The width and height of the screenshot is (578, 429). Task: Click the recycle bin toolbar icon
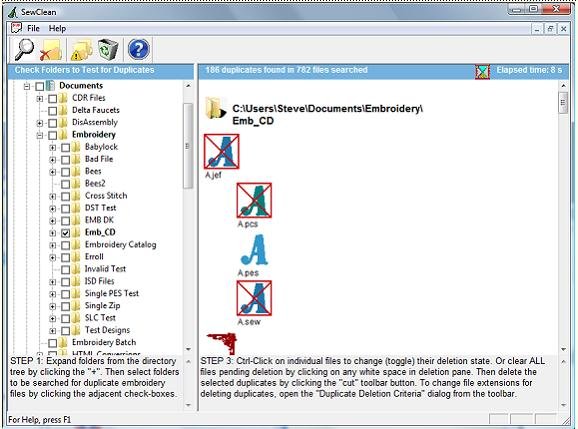click(x=108, y=50)
